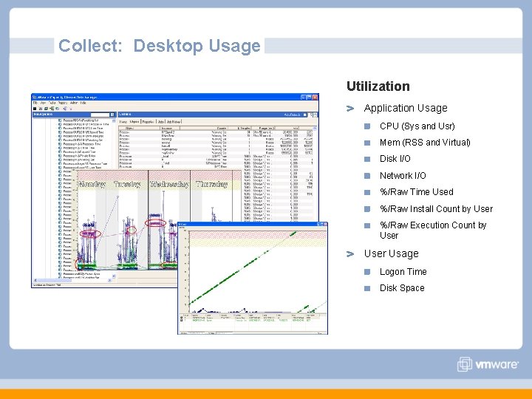This screenshot has width=532, height=399.
Task: Click the Tuesday label in the chart
Action: [x=127, y=184]
